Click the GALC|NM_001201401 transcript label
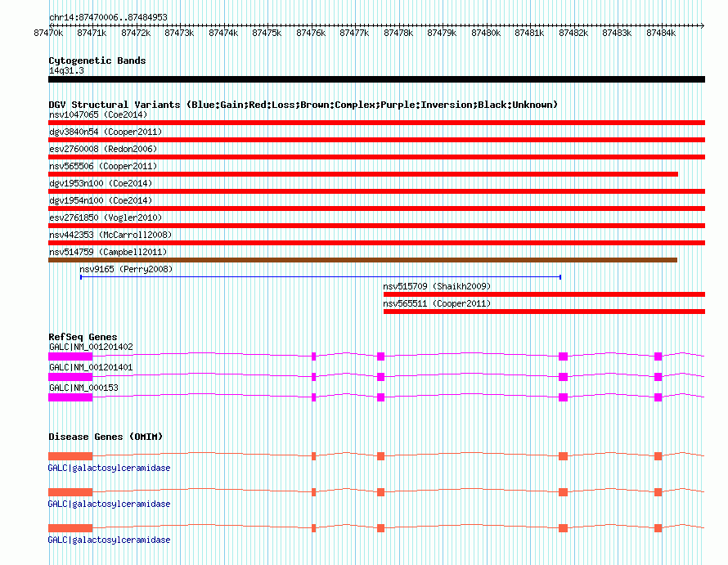This screenshot has height=565, width=728. click(x=91, y=367)
